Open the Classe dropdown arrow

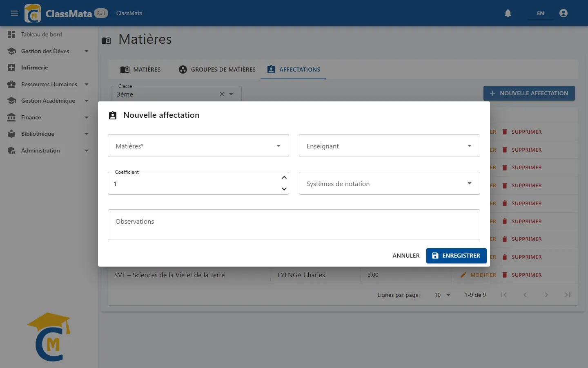231,94
